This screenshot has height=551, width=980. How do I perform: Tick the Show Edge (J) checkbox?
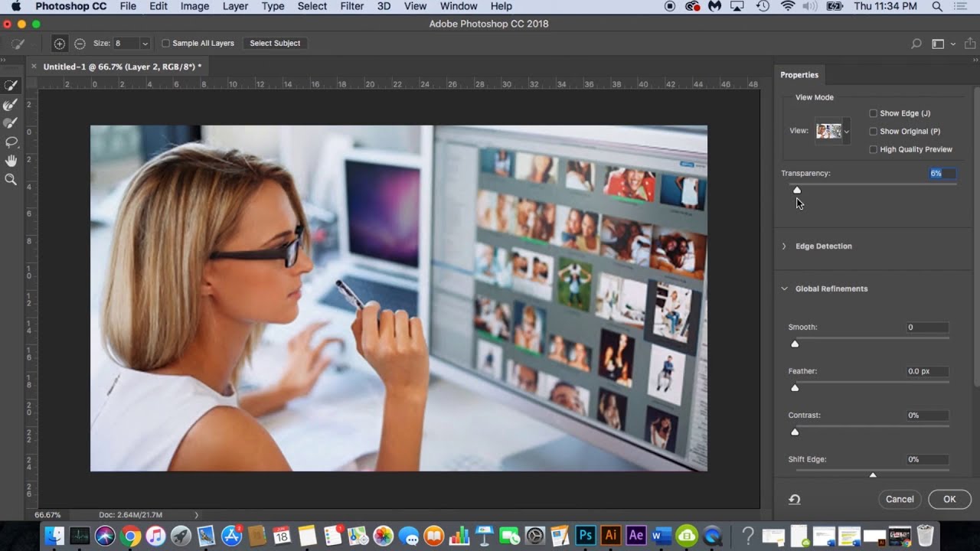[x=873, y=113]
